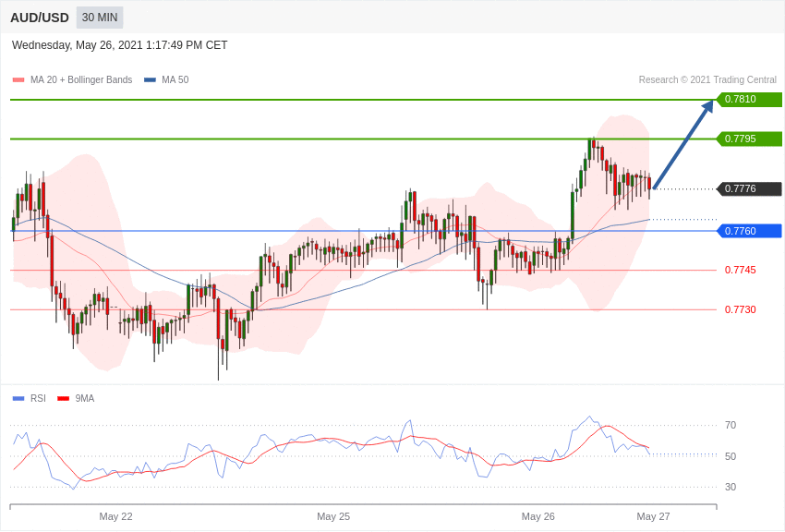Click the 9MA legend label
Image resolution: width=785 pixels, height=532 pixels.
(x=85, y=399)
